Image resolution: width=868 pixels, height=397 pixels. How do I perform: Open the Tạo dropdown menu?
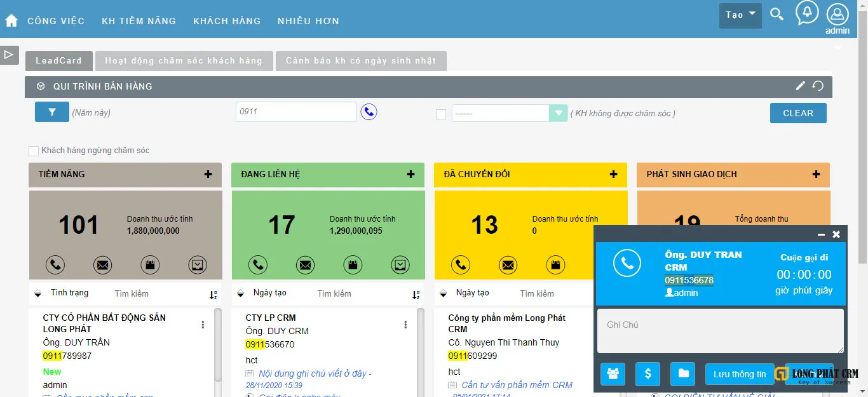click(x=740, y=15)
